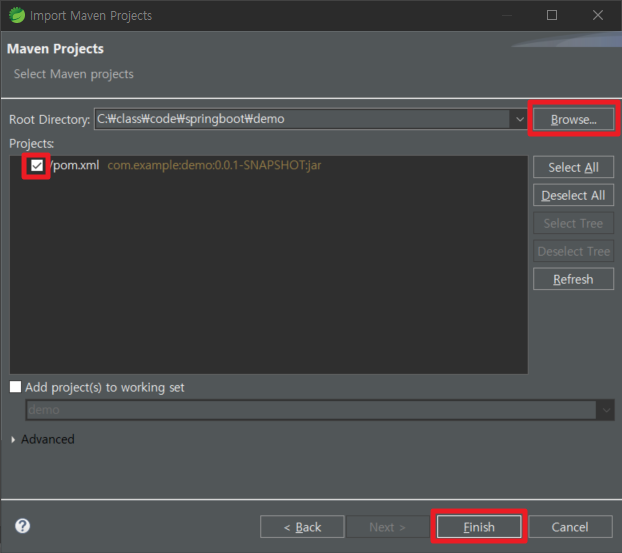Click the Browse... button
This screenshot has height=553, width=622.
(x=574, y=119)
